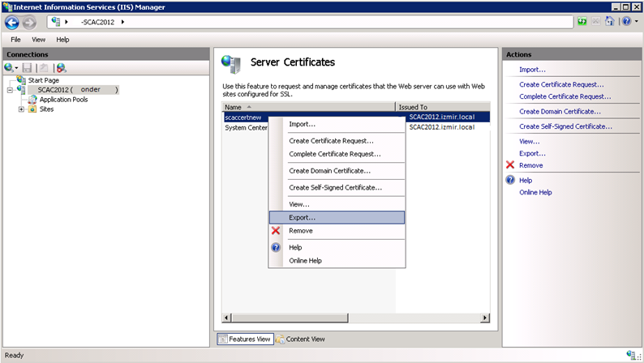Click Create Domain Certificate... in Actions pane
This screenshot has height=363, width=644.
tap(560, 112)
